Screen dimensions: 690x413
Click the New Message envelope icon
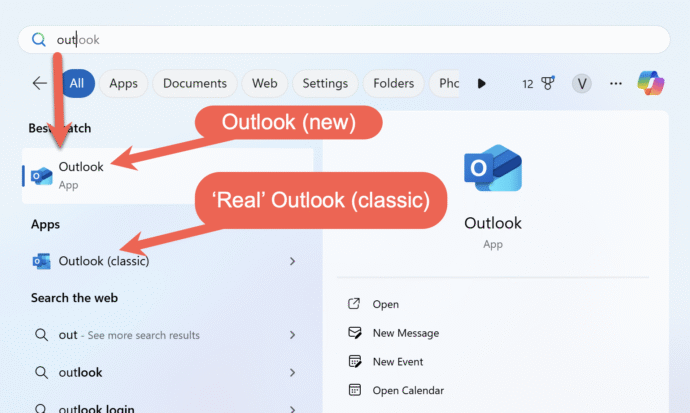355,333
